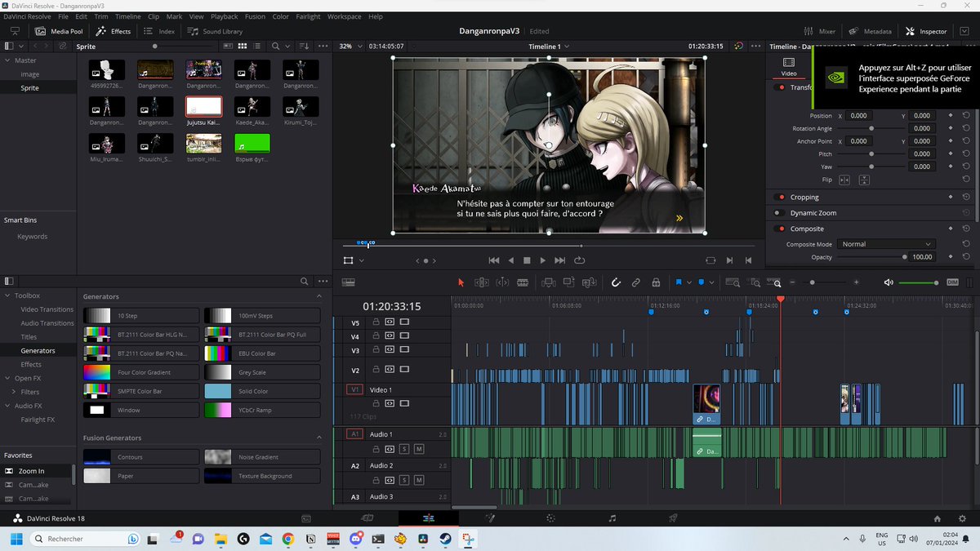
Task: Click the Custom Zoom icon
Action: point(776,282)
